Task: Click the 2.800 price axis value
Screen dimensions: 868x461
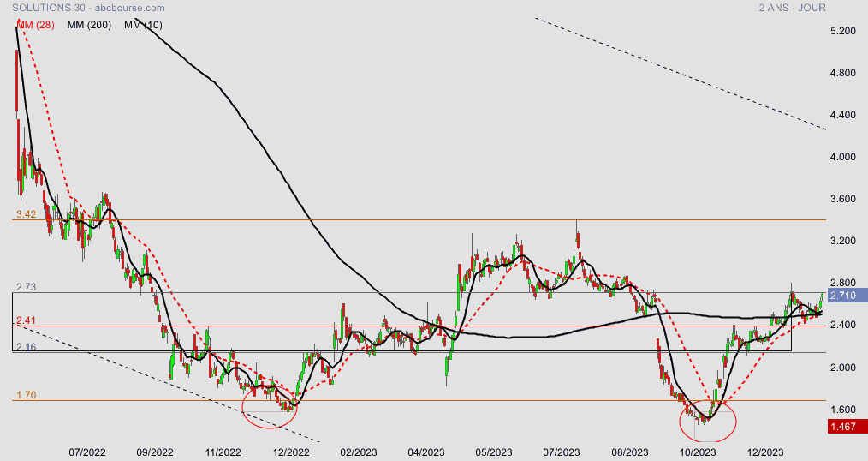Action: click(843, 283)
